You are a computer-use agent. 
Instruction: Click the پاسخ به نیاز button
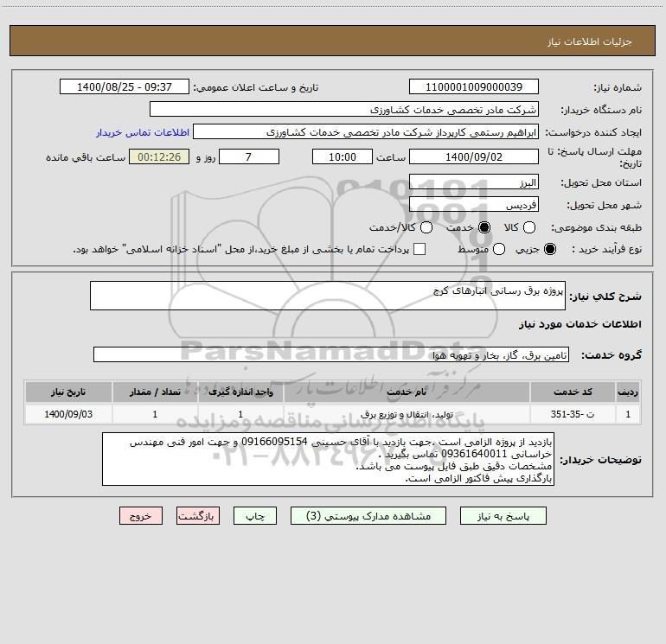point(503,516)
